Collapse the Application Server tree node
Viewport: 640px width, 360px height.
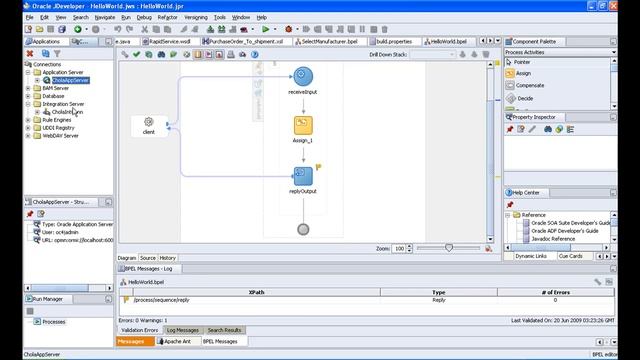[x=28, y=72]
